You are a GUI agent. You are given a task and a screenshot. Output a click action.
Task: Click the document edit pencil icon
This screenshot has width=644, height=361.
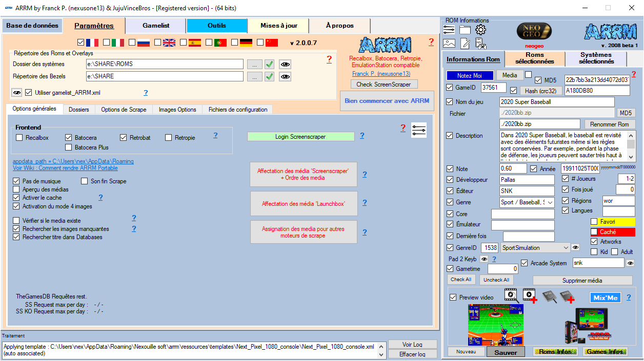coord(465,44)
